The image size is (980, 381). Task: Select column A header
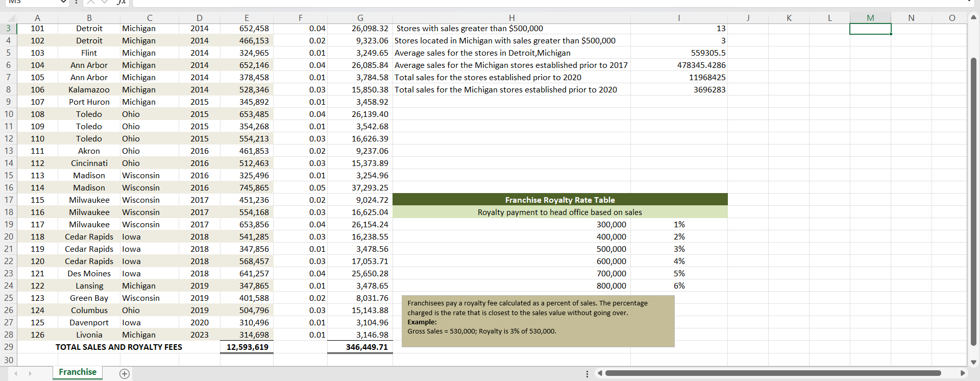[x=37, y=18]
